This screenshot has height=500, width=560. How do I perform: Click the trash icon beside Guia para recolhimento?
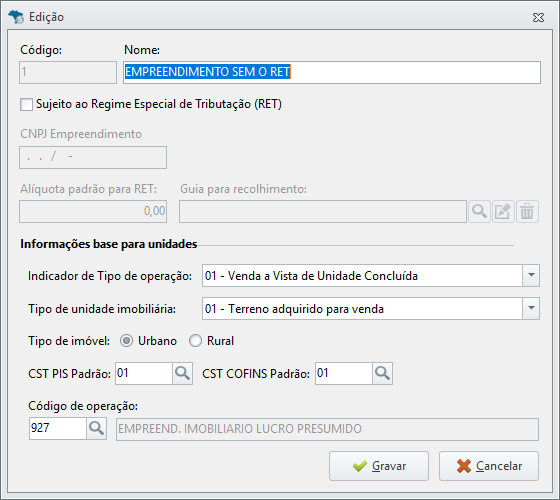(527, 211)
